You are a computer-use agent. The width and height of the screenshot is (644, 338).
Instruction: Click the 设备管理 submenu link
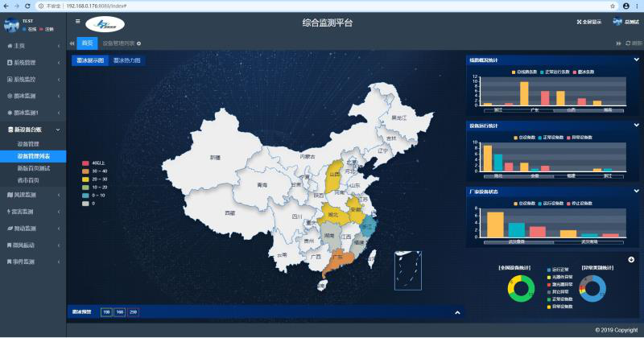[28, 144]
